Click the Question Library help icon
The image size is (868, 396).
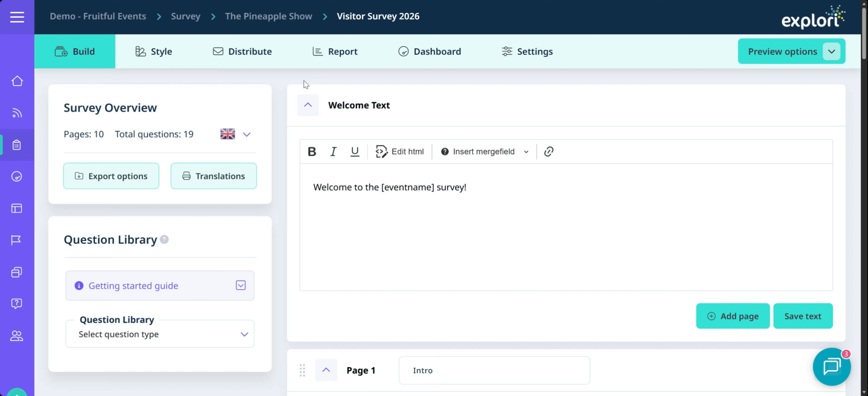coord(164,239)
